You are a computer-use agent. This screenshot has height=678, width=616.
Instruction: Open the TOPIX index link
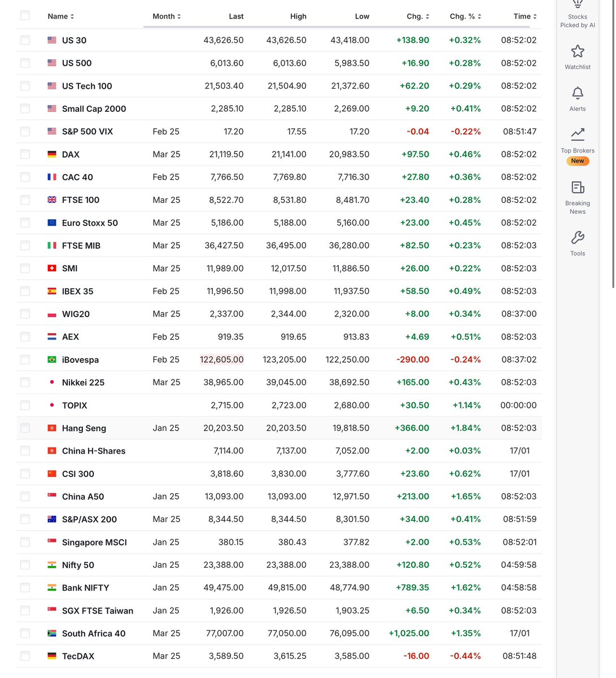pos(75,405)
